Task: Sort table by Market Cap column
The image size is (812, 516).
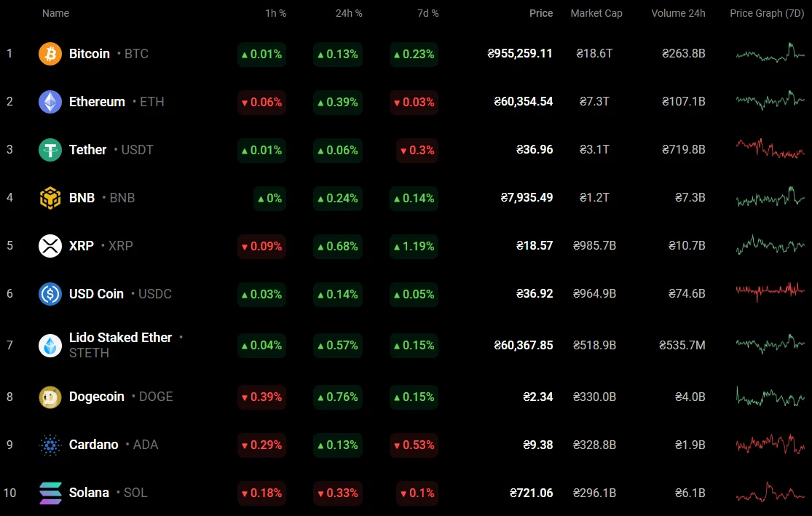Action: (x=596, y=13)
